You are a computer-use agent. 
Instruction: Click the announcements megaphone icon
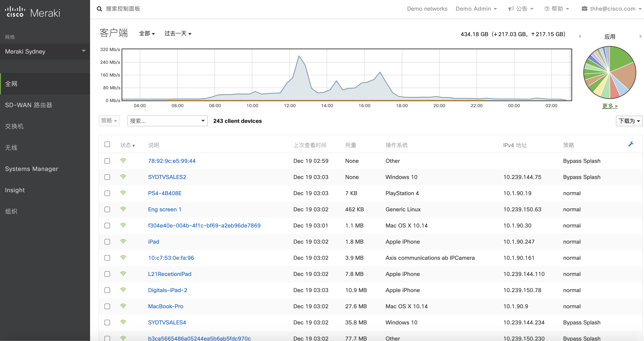pyautogui.click(x=511, y=9)
